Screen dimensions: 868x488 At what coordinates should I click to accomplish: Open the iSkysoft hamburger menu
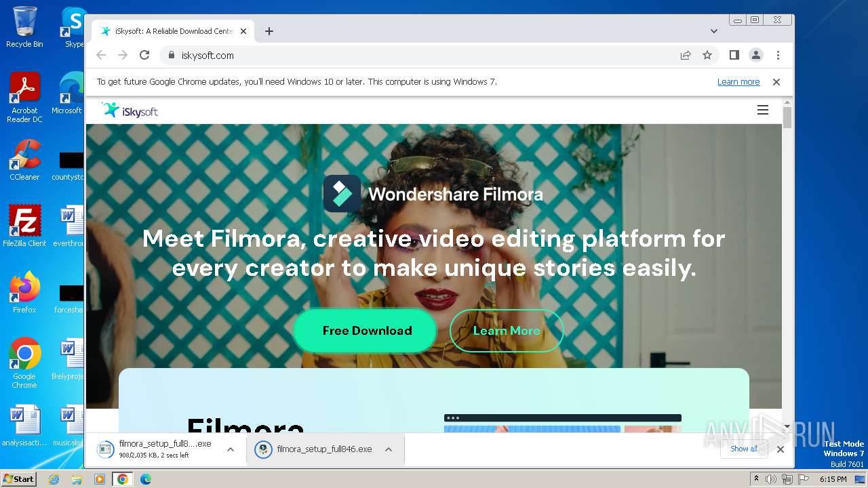(x=763, y=110)
